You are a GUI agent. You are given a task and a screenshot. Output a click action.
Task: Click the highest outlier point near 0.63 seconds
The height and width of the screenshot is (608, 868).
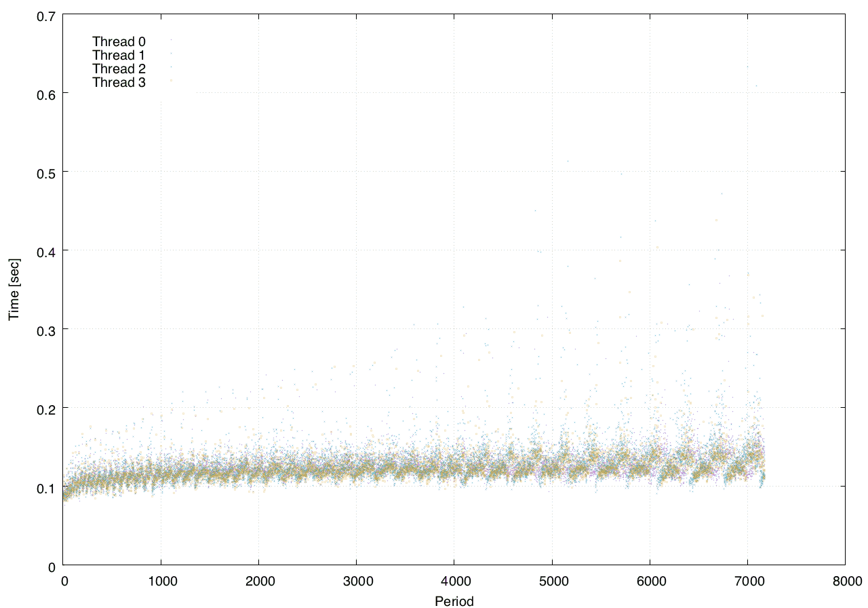[747, 66]
